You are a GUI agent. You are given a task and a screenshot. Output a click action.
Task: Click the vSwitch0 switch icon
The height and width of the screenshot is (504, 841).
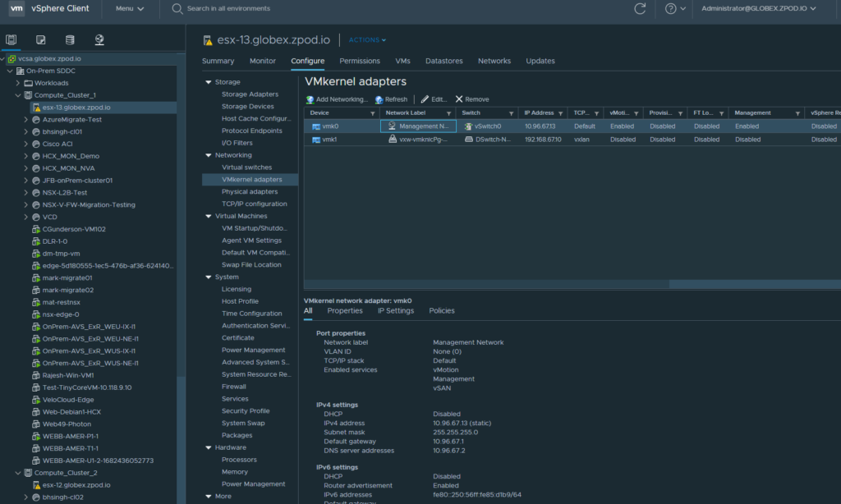(468, 126)
